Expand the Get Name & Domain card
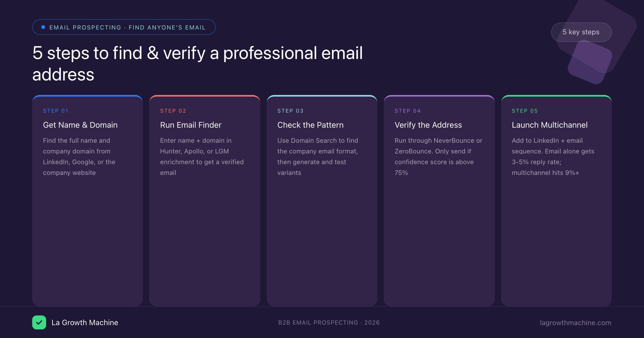Viewport: 644px width, 338px height. pos(87,201)
